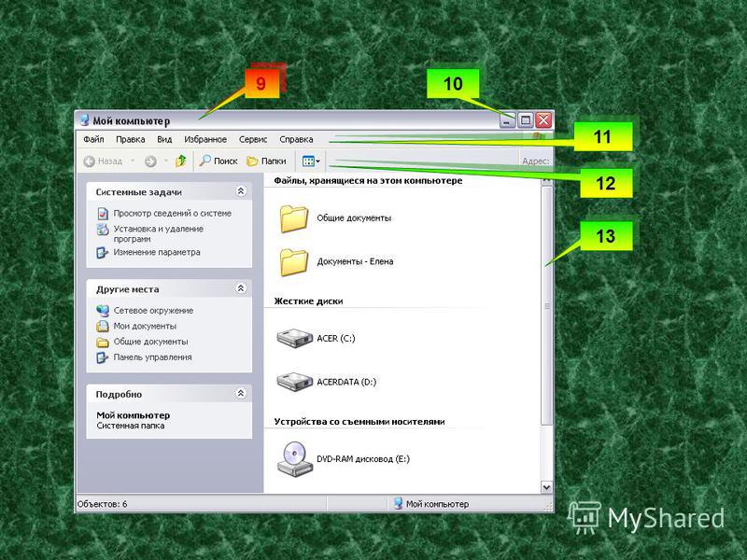Screen dimensions: 747x560
Task: Go up one folder level icon
Action: coord(180,161)
